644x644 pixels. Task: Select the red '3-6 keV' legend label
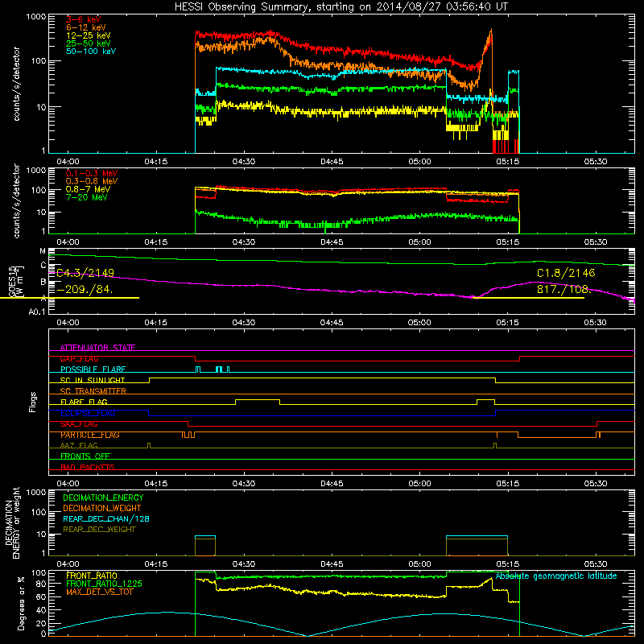pyautogui.click(x=83, y=19)
